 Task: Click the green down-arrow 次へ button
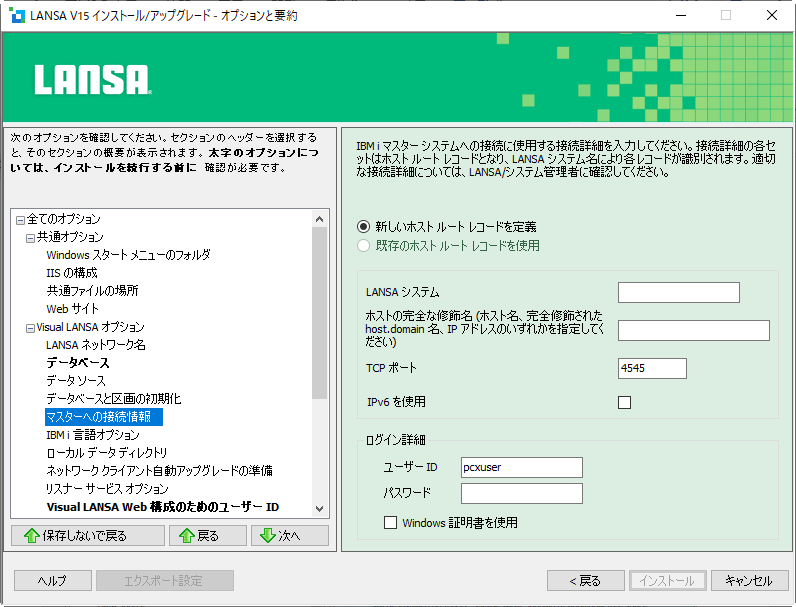290,535
